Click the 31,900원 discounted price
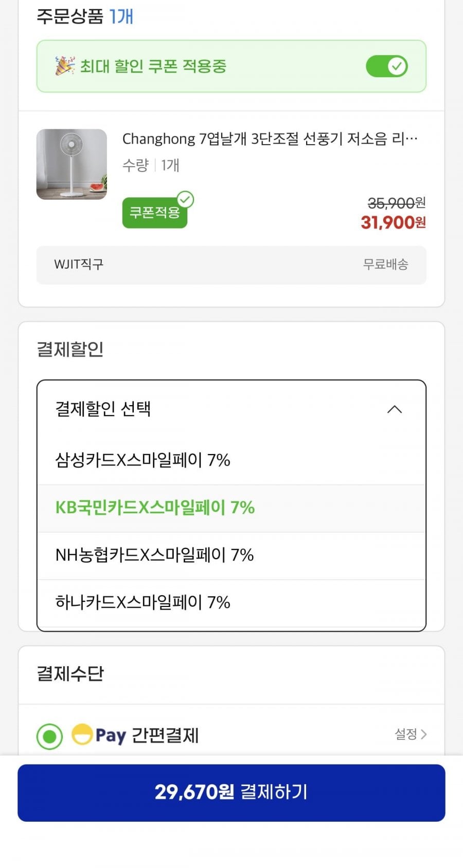Image resolution: width=463 pixels, height=868 pixels. coord(393,222)
